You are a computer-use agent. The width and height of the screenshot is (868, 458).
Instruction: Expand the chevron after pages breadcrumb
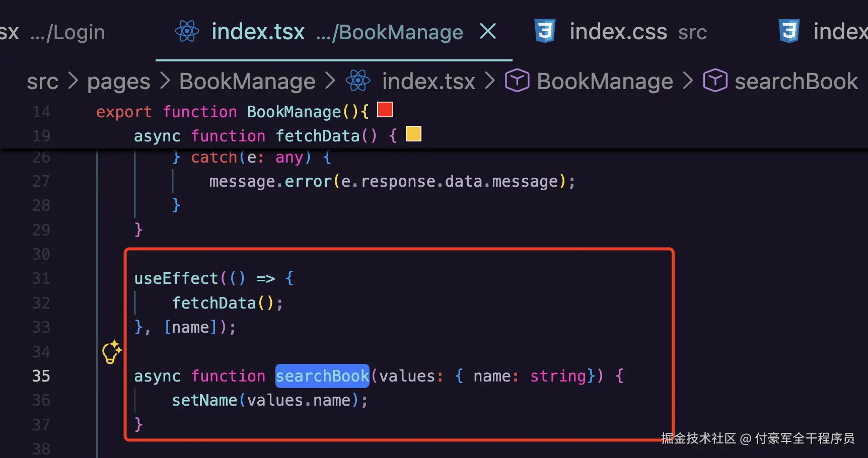pyautogui.click(x=165, y=81)
